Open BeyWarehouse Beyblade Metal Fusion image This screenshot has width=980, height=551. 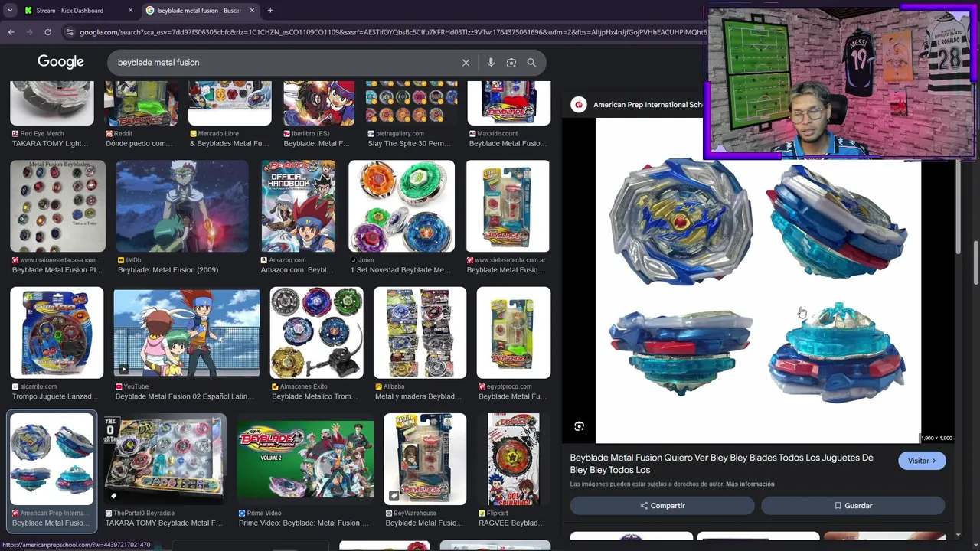pyautogui.click(x=425, y=459)
